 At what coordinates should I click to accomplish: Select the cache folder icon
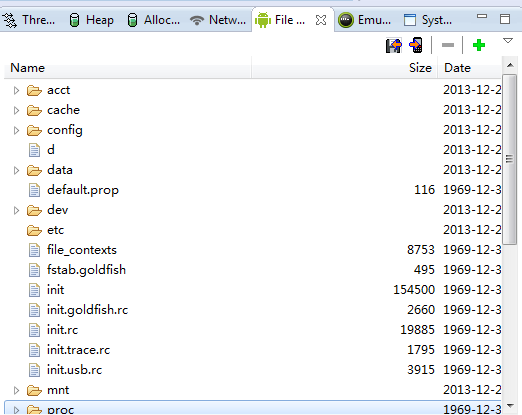(x=34, y=110)
